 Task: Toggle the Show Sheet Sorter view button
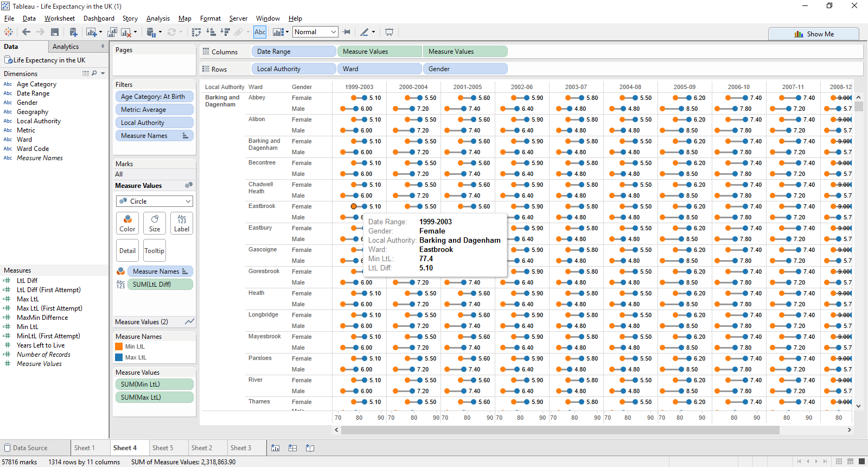point(839,462)
